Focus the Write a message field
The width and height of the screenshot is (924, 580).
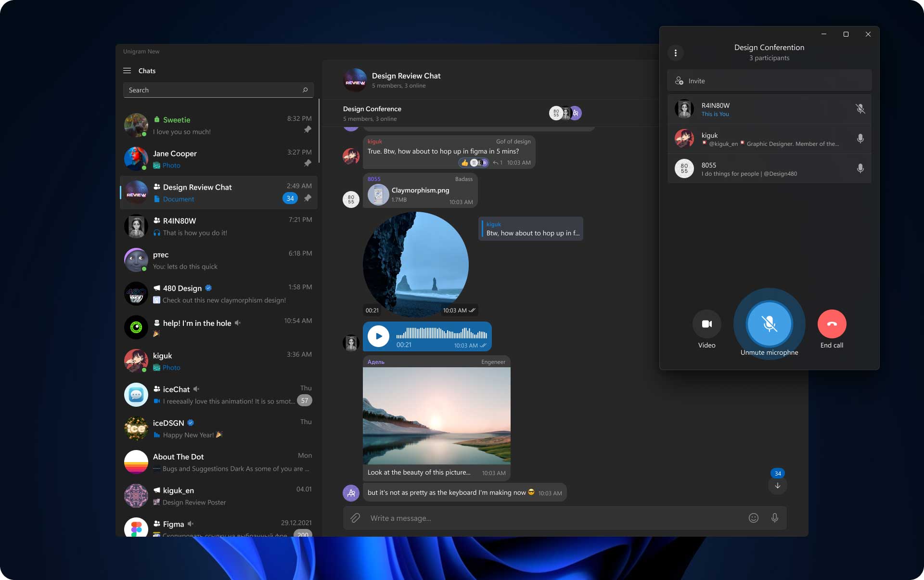pyautogui.click(x=553, y=518)
